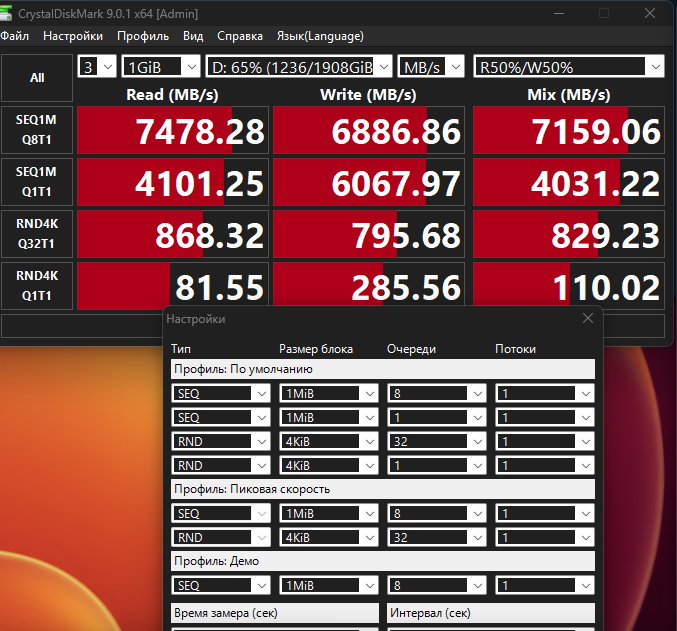677x631 pixels.
Task: Open fourth default row type dropdown RND
Action: pos(221,465)
